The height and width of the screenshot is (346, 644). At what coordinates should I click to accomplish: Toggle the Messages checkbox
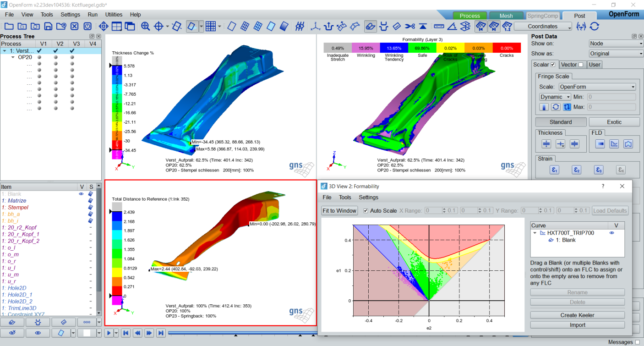coord(637,342)
